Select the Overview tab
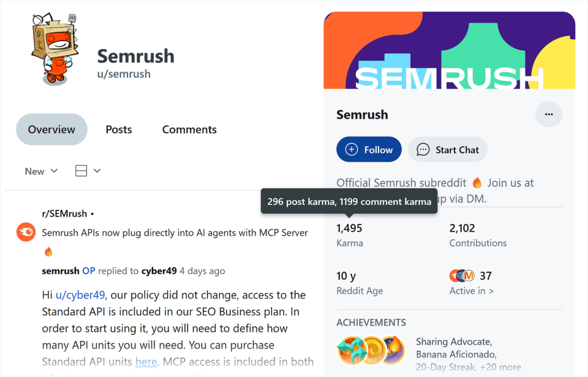 51,129
